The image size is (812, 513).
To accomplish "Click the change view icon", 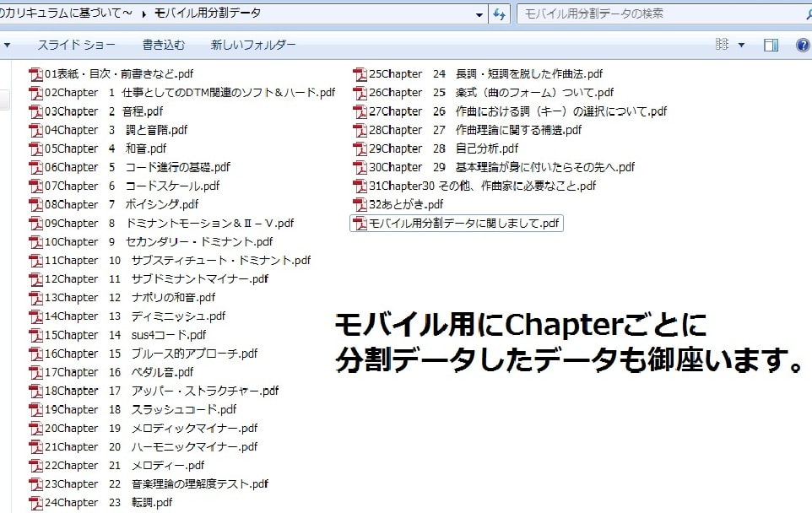I will click(722, 45).
